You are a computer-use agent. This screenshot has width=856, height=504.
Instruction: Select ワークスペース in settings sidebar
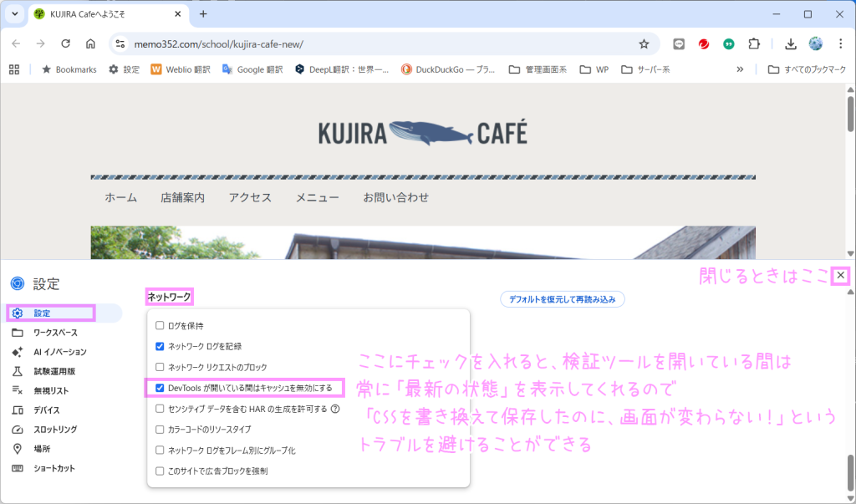tap(54, 333)
